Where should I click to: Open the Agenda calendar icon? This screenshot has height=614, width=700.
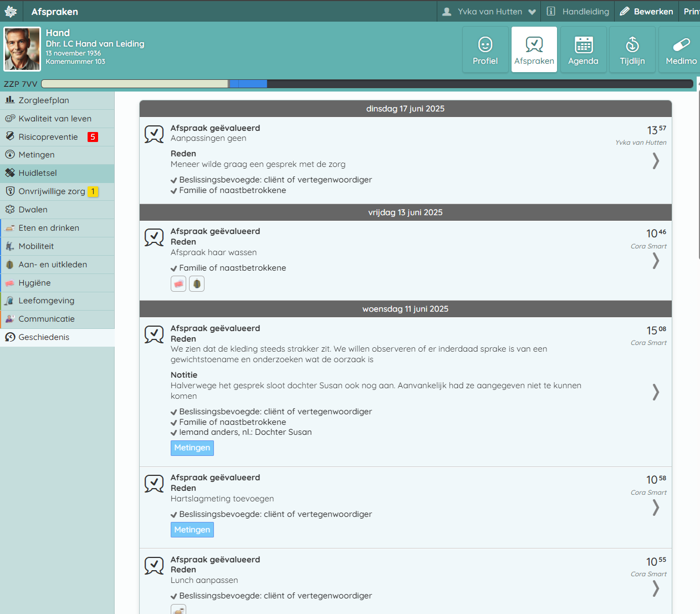(x=583, y=44)
